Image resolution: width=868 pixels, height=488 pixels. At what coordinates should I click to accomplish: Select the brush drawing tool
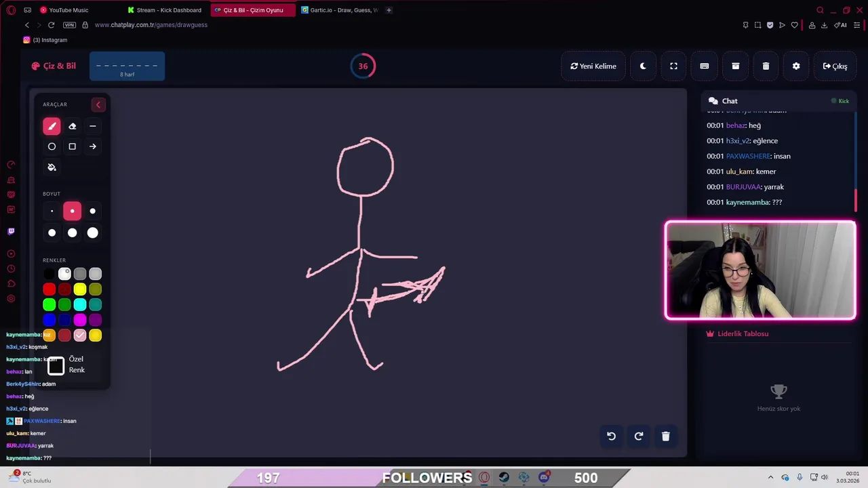(52, 126)
